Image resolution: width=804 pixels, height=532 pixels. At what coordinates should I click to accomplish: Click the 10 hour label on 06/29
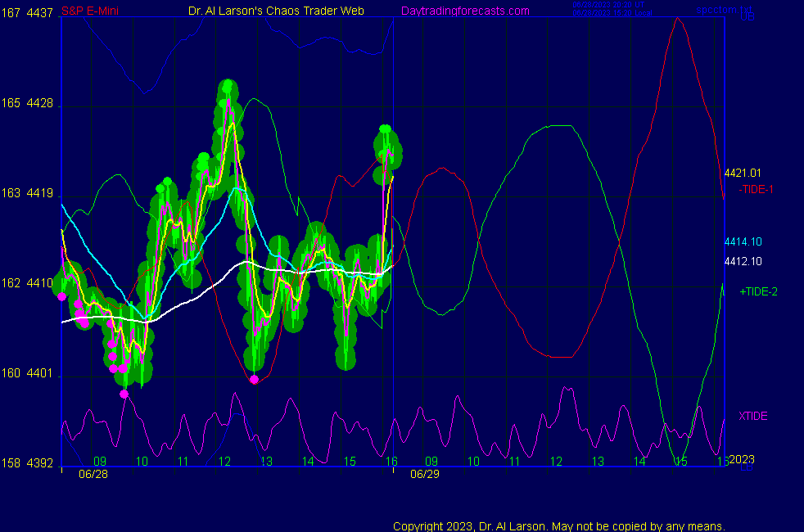click(473, 462)
